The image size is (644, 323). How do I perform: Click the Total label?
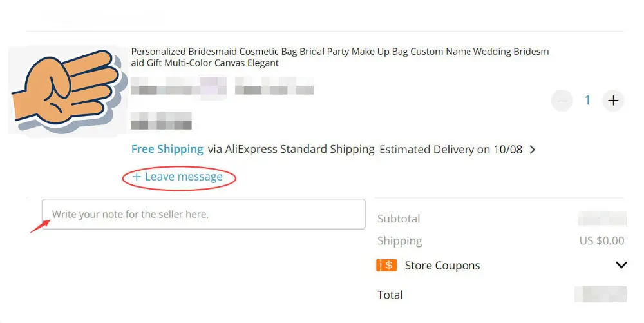point(390,295)
